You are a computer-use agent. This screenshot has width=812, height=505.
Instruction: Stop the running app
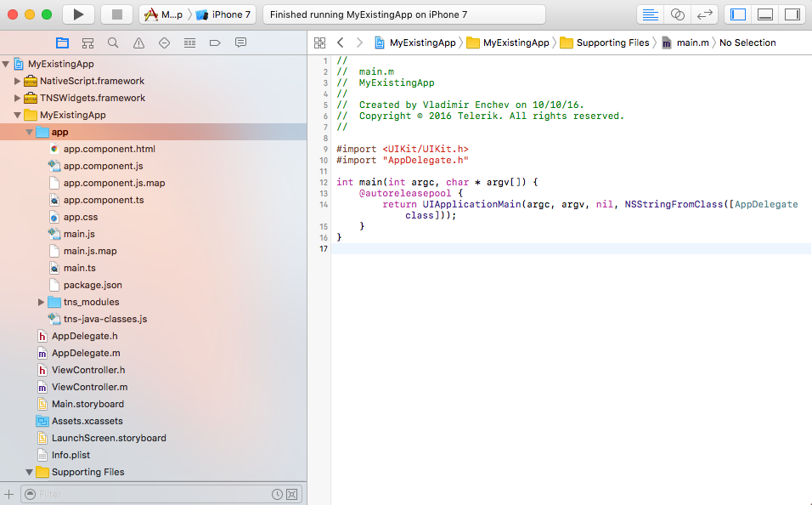(x=116, y=14)
